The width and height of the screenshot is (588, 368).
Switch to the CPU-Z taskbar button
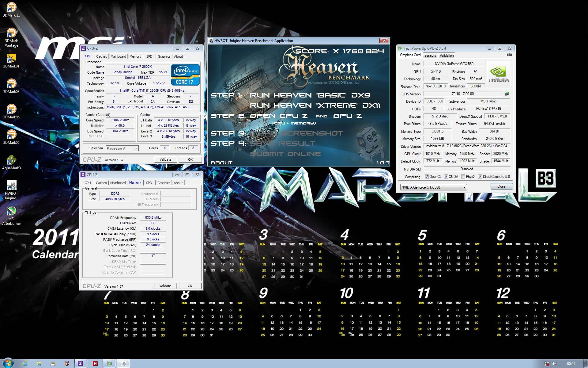tap(80, 363)
